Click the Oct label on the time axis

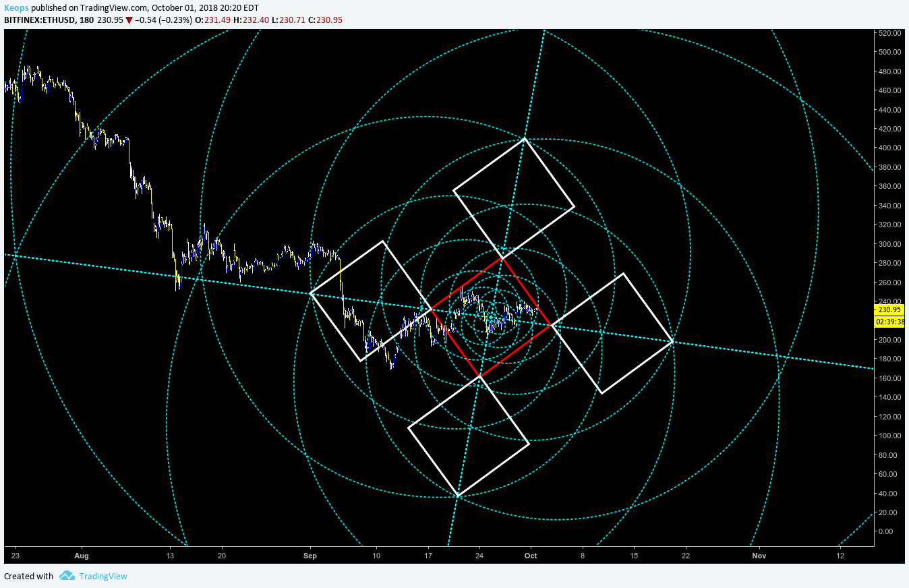[x=531, y=556]
